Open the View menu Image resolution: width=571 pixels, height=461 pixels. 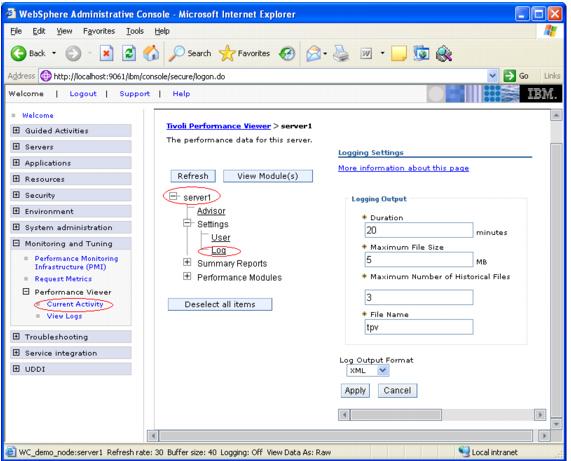[64, 31]
